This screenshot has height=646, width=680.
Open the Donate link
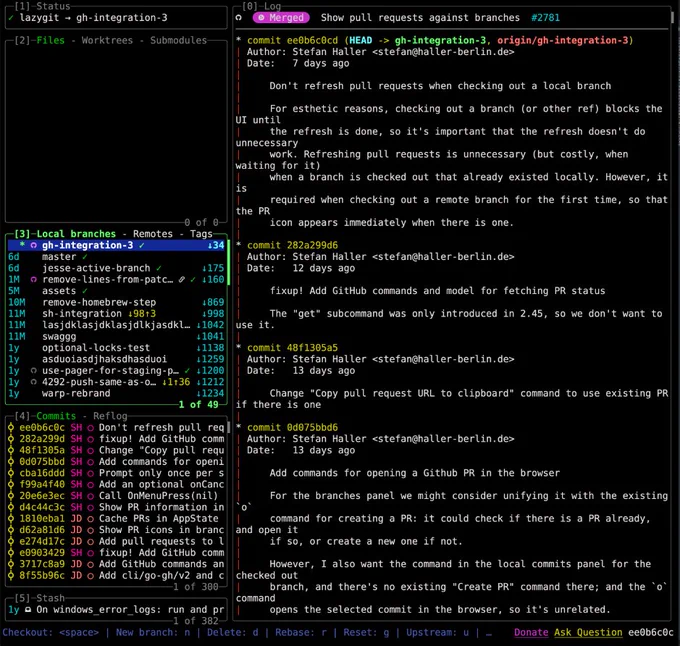point(531,633)
